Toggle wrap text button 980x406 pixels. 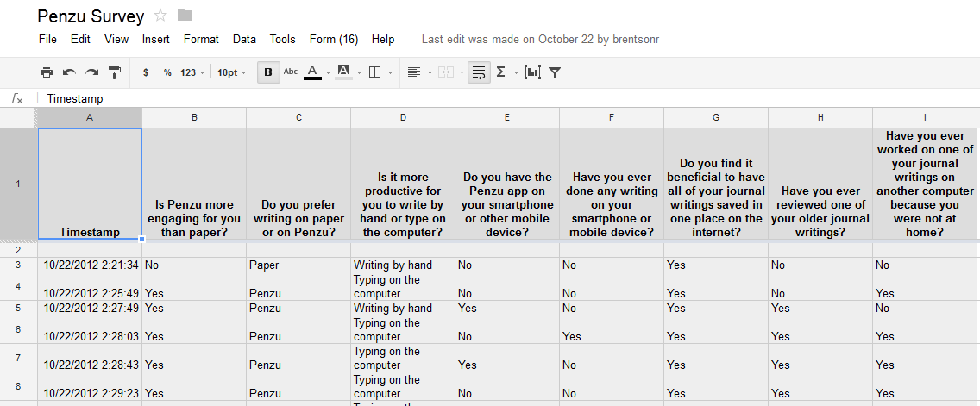tap(479, 72)
